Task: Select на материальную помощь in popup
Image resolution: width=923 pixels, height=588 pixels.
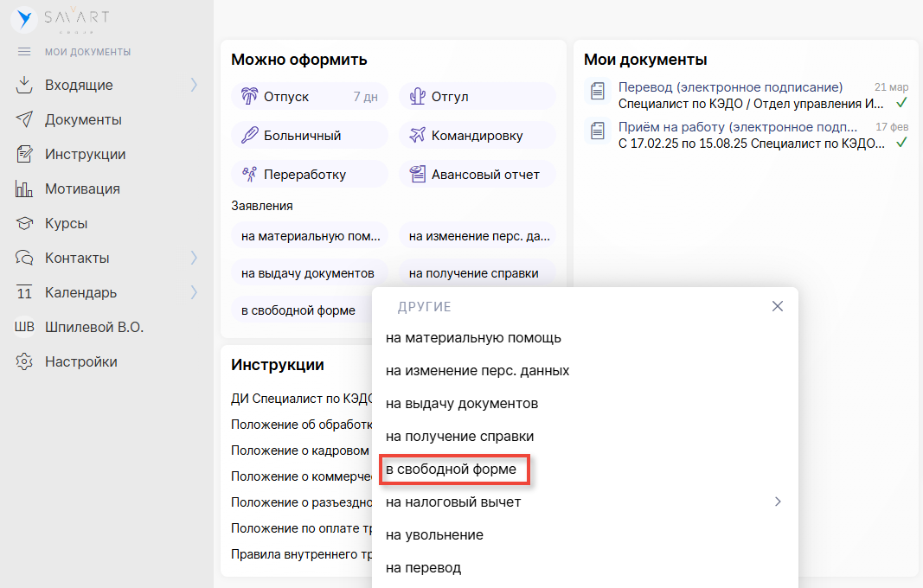Action: [x=473, y=338]
